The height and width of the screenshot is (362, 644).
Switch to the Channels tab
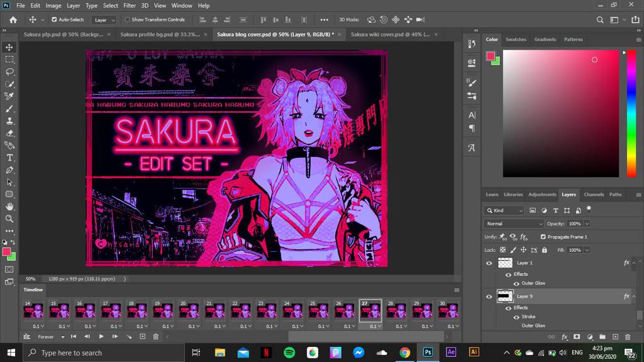point(593,195)
